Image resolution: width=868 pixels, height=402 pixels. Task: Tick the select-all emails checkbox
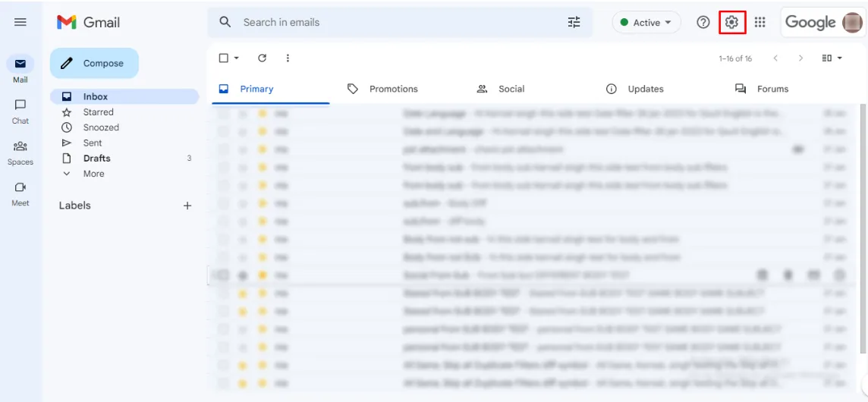click(224, 58)
